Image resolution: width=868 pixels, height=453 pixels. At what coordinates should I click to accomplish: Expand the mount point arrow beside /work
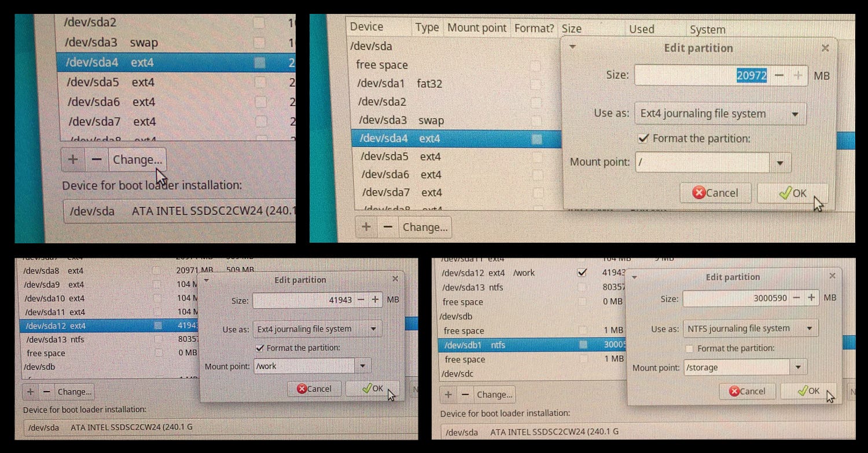pyautogui.click(x=363, y=366)
